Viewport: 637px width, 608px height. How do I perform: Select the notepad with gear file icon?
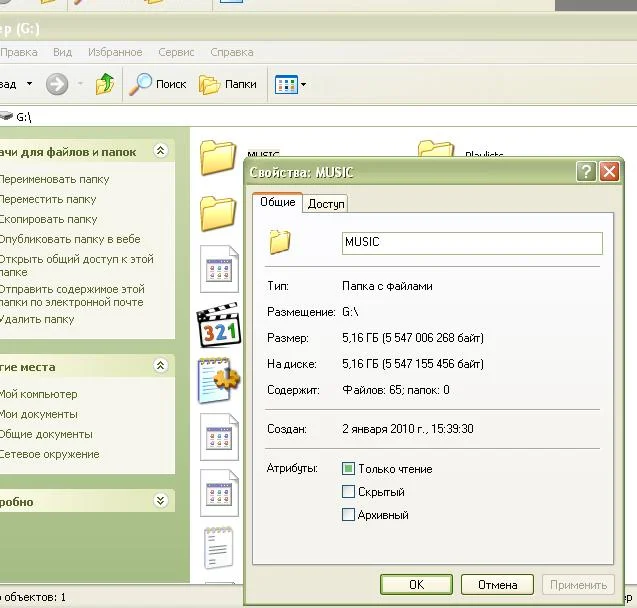218,380
